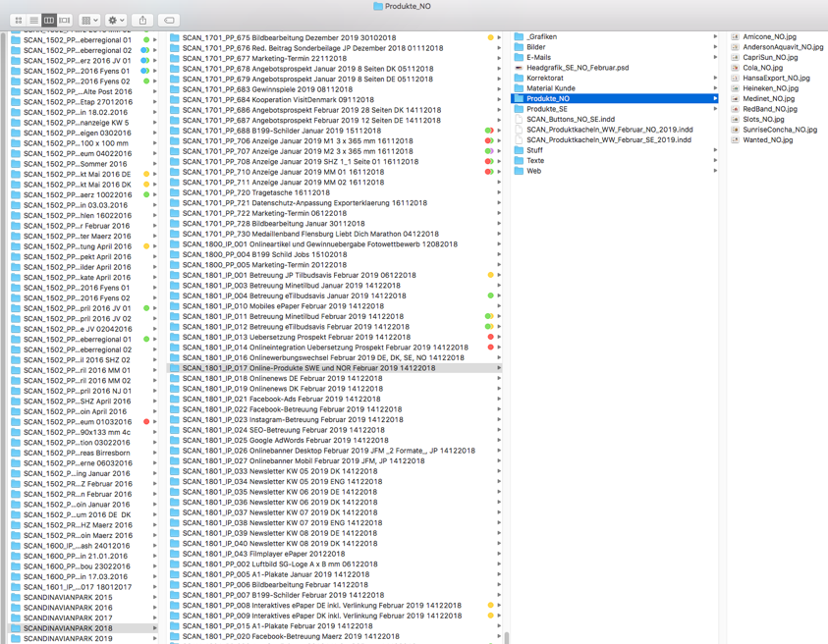Image resolution: width=828 pixels, height=644 pixels.
Task: Switch to gallery view mode
Action: pyautogui.click(x=65, y=20)
